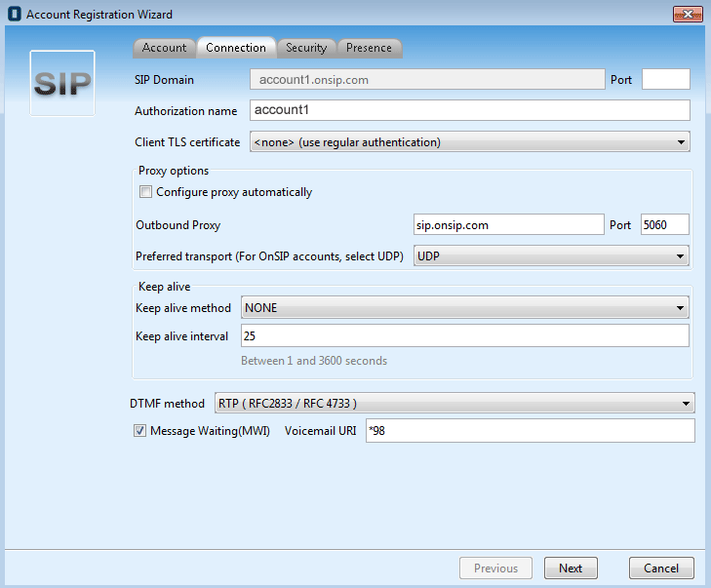Click the 'Keep alive' group label

pos(164,287)
